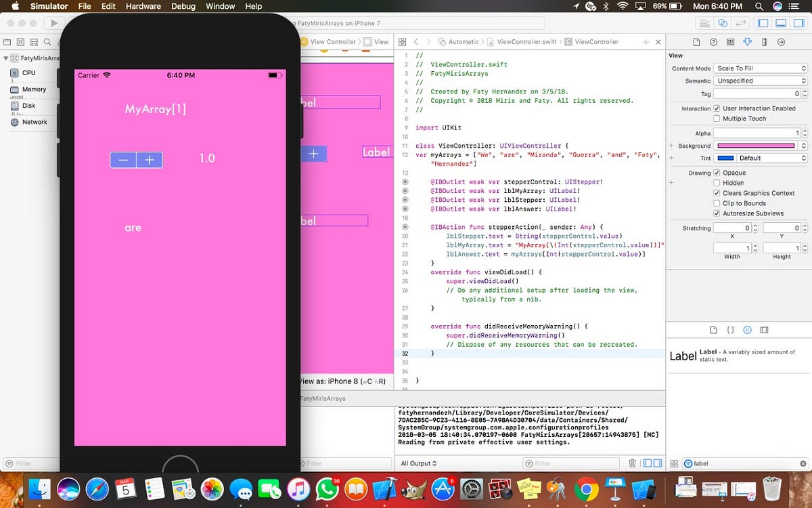Show the Quick Help inspector
Viewport: 812px width, 508px height.
coord(713,42)
